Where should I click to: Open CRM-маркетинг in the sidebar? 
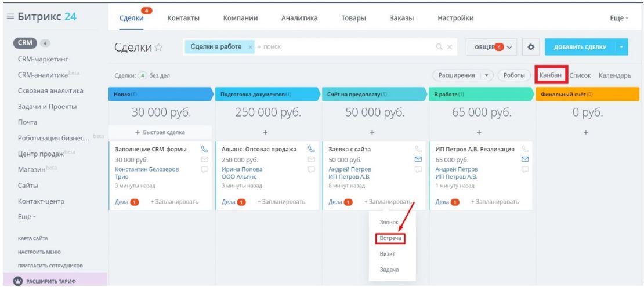[43, 59]
